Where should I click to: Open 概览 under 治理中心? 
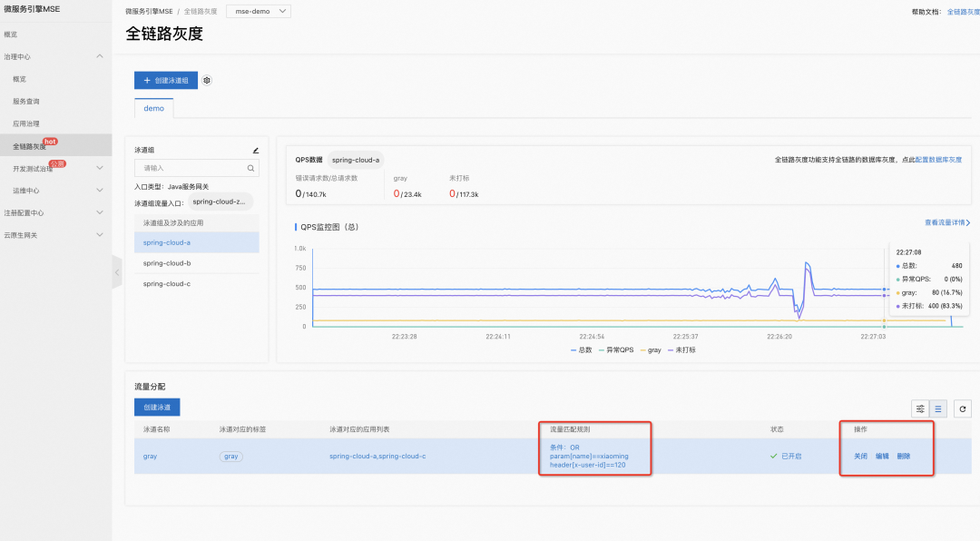pos(19,79)
